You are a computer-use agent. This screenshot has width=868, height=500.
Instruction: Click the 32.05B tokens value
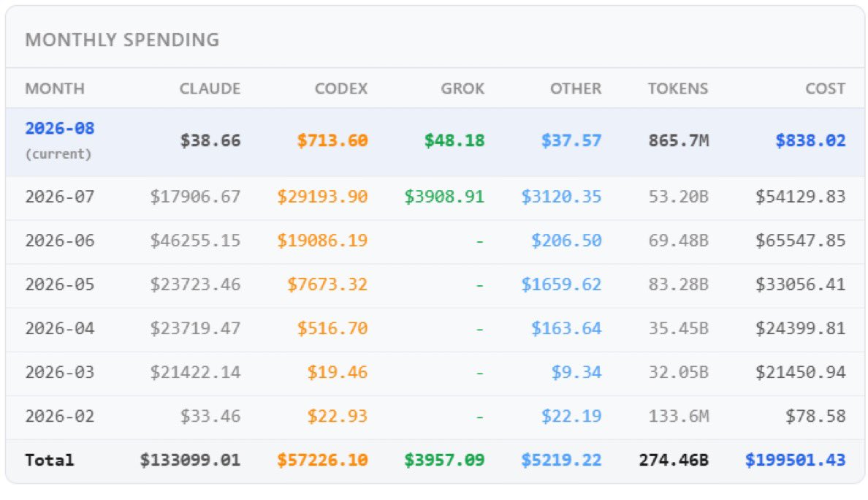(679, 372)
